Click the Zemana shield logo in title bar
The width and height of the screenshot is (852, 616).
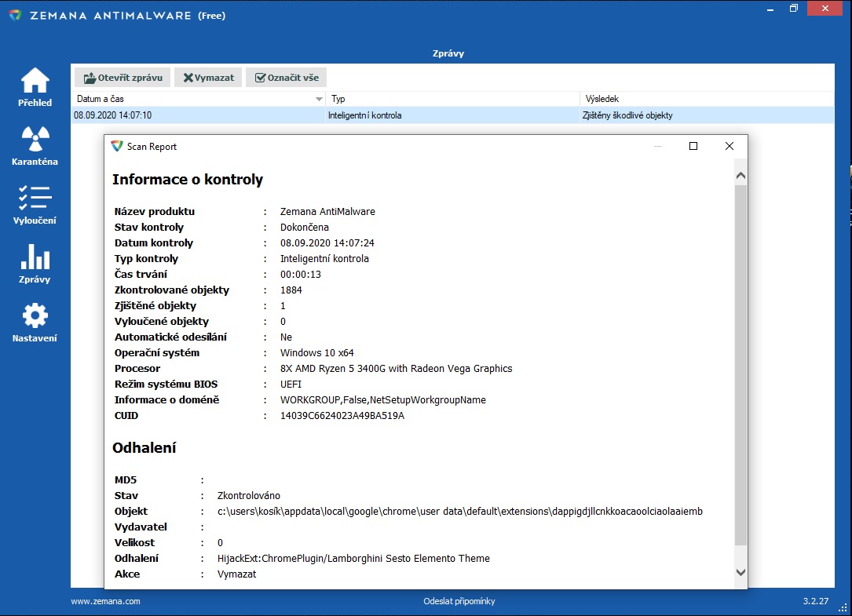click(x=15, y=15)
